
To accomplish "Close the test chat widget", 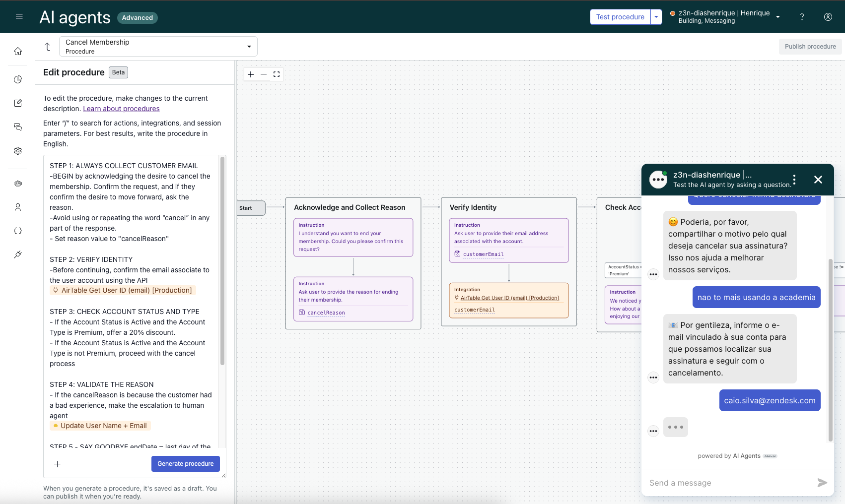I will point(818,180).
